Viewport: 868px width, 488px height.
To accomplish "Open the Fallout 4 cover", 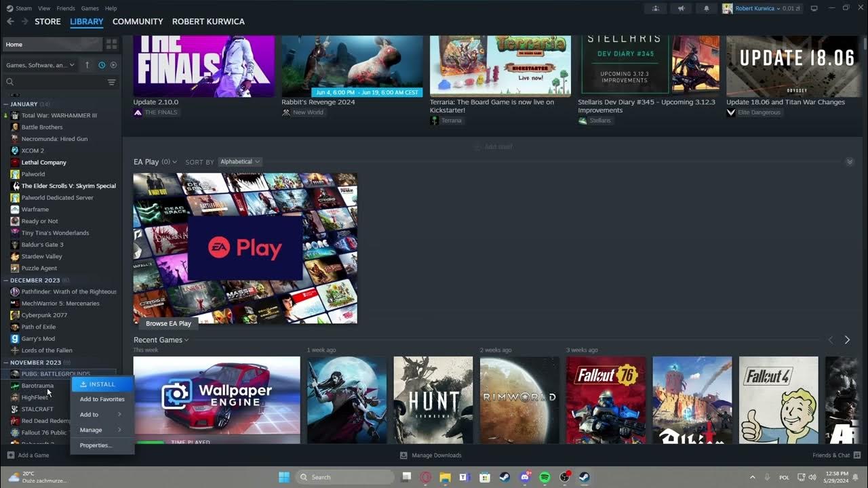I will [778, 400].
